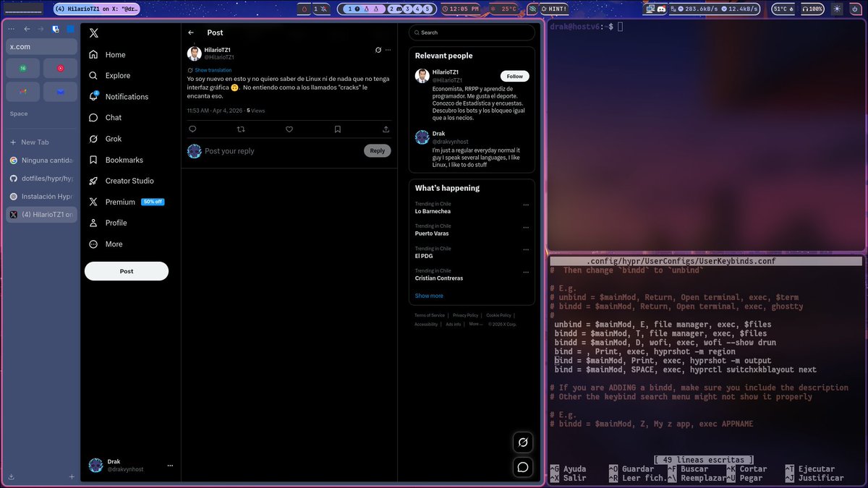Click the Bitwarden shield extension icon
The height and width of the screenshot is (488, 868).
click(56, 29)
